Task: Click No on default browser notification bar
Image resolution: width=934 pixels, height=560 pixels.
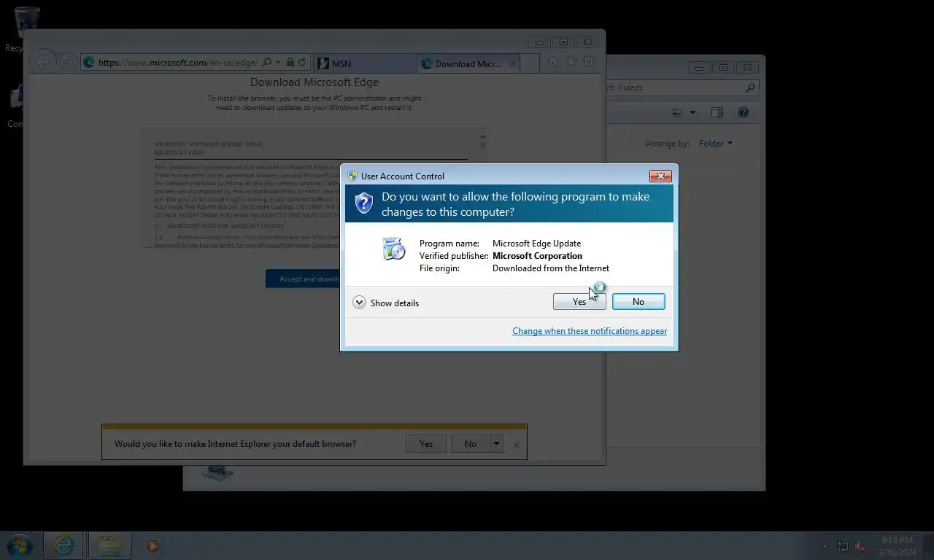Action: pos(471,443)
